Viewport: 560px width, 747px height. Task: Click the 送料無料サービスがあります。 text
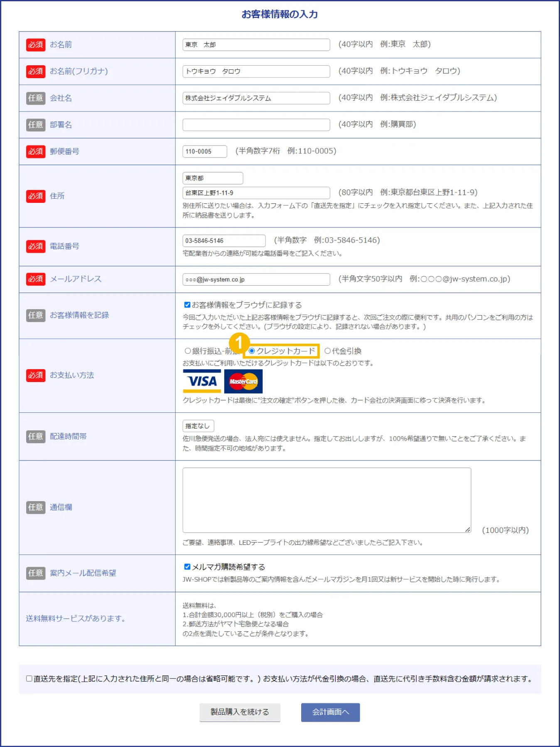(x=76, y=619)
